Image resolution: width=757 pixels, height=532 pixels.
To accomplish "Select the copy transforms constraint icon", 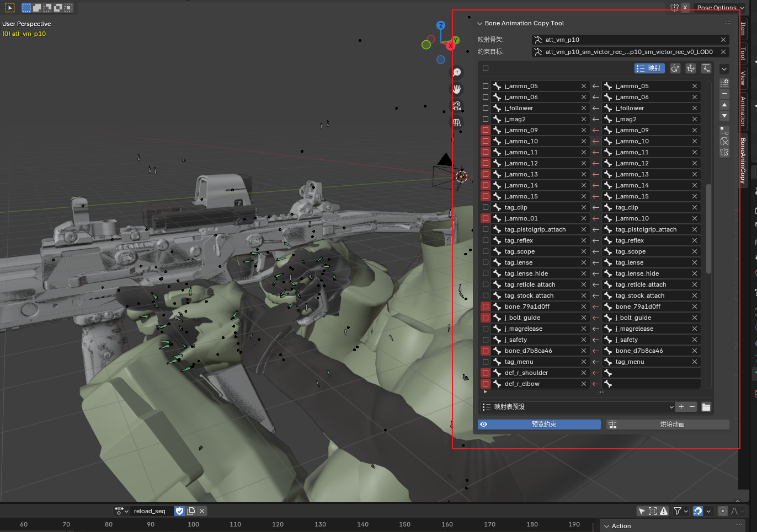I will [691, 68].
